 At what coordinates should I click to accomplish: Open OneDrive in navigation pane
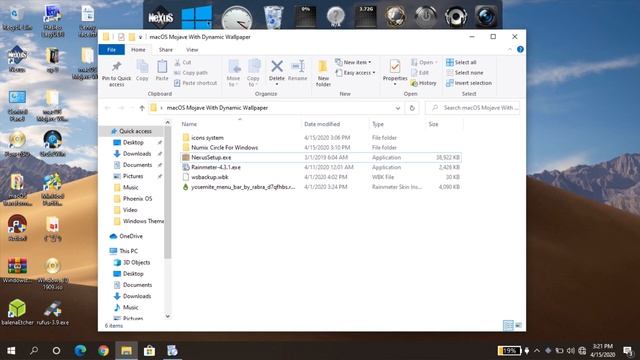point(131,236)
